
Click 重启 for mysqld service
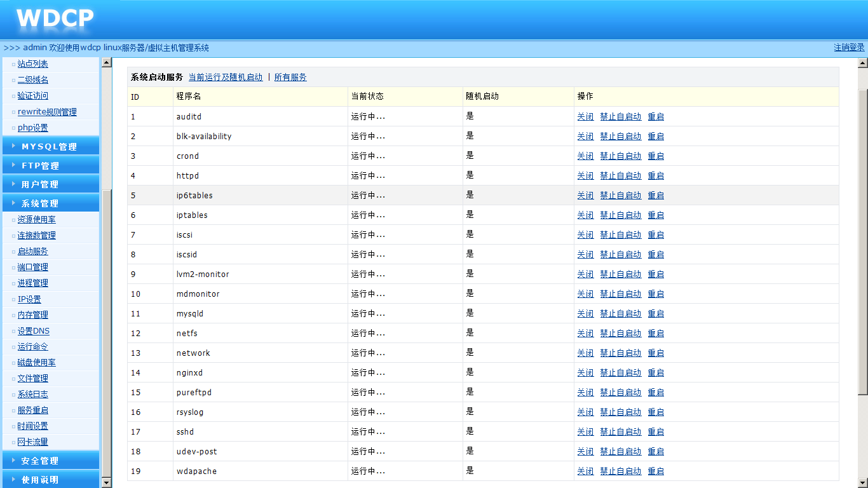pyautogui.click(x=656, y=314)
